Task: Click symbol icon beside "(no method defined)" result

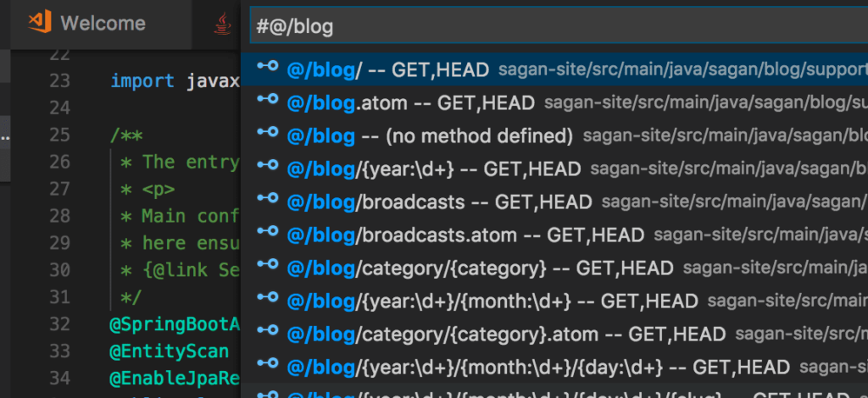Action: pos(268,135)
